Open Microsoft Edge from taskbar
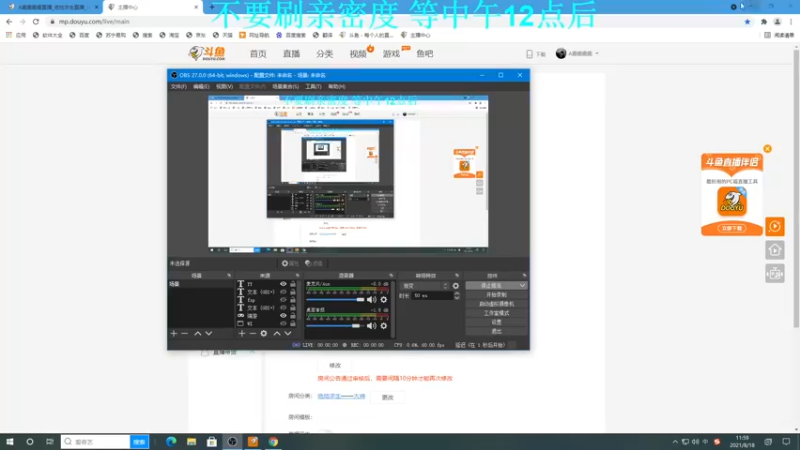 click(171, 441)
